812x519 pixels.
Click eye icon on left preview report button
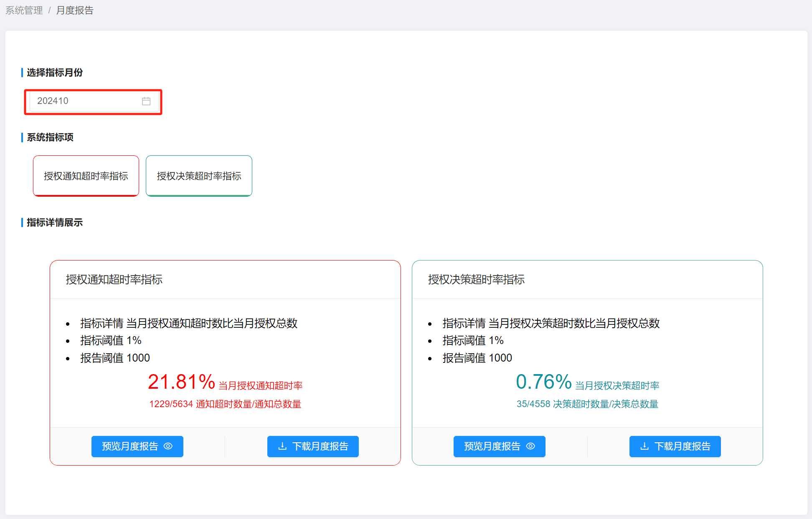(x=168, y=446)
